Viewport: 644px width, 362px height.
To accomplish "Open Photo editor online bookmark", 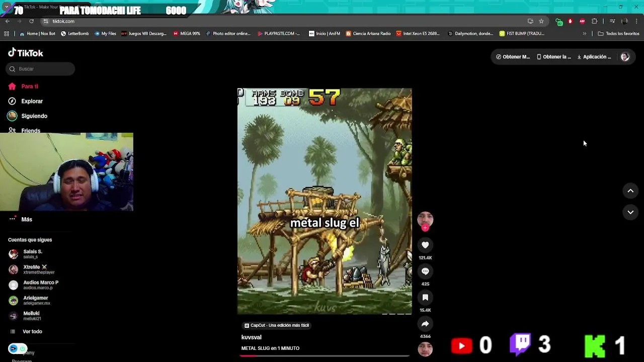I will tap(228, 34).
